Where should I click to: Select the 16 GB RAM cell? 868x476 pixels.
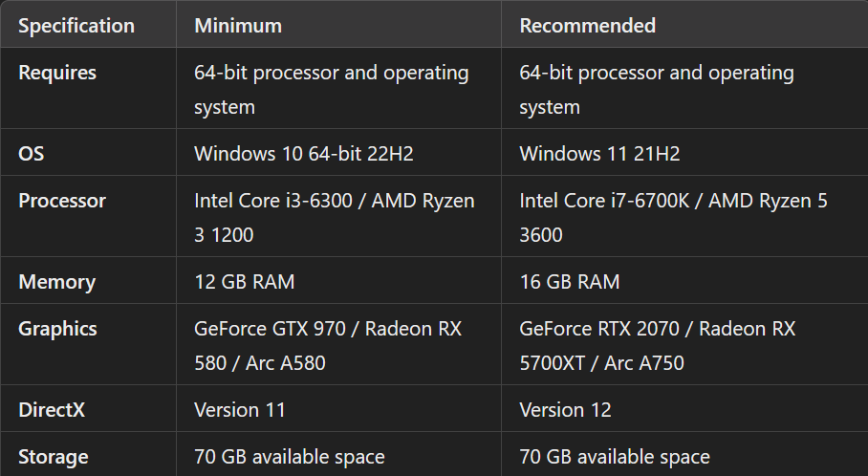(x=570, y=282)
